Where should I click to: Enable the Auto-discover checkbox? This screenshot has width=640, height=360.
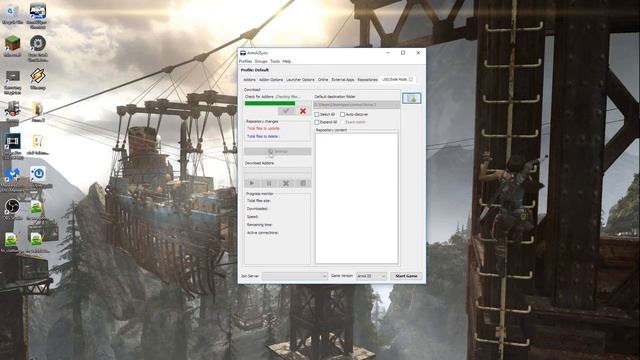tap(342, 115)
